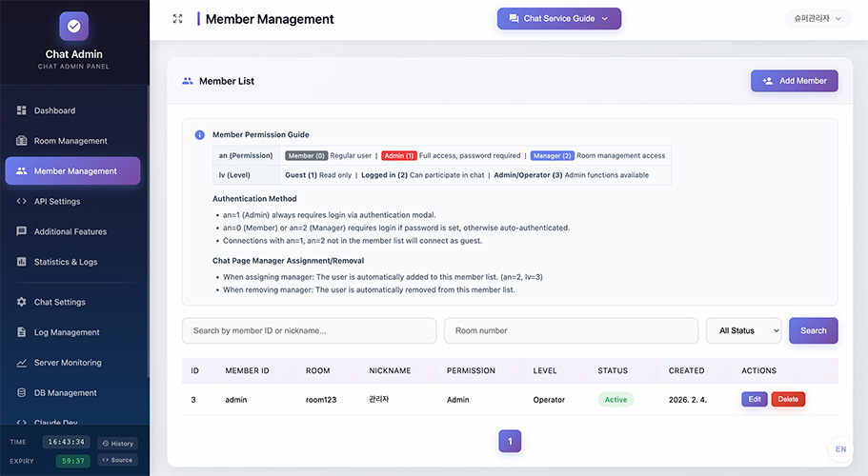Open Server Monitoring
This screenshot has width=868, height=476.
[72, 363]
